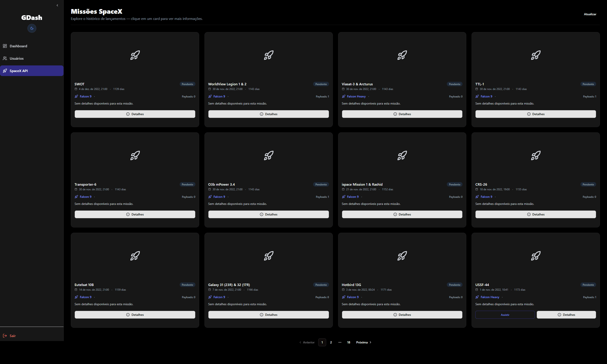Click the SWOT card rocket image

135,55
